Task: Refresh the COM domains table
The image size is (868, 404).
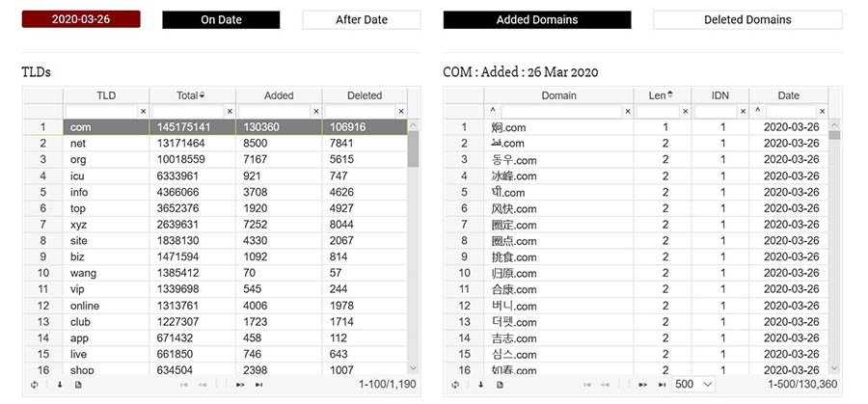Action: coord(455,385)
